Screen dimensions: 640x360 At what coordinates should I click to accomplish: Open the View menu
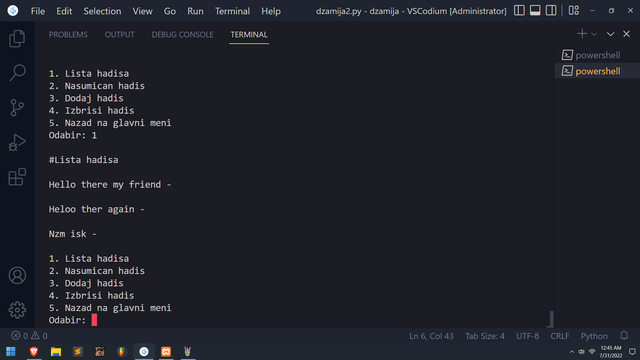click(x=142, y=11)
